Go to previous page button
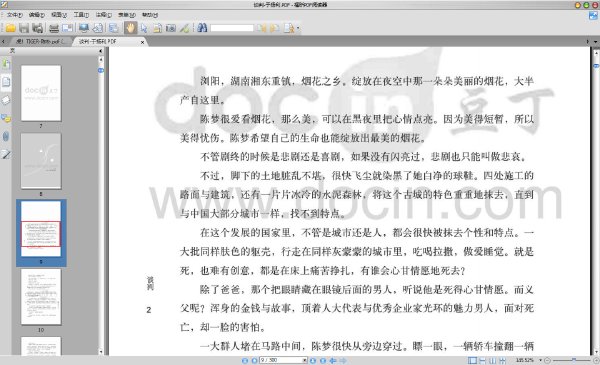 [x=254, y=360]
